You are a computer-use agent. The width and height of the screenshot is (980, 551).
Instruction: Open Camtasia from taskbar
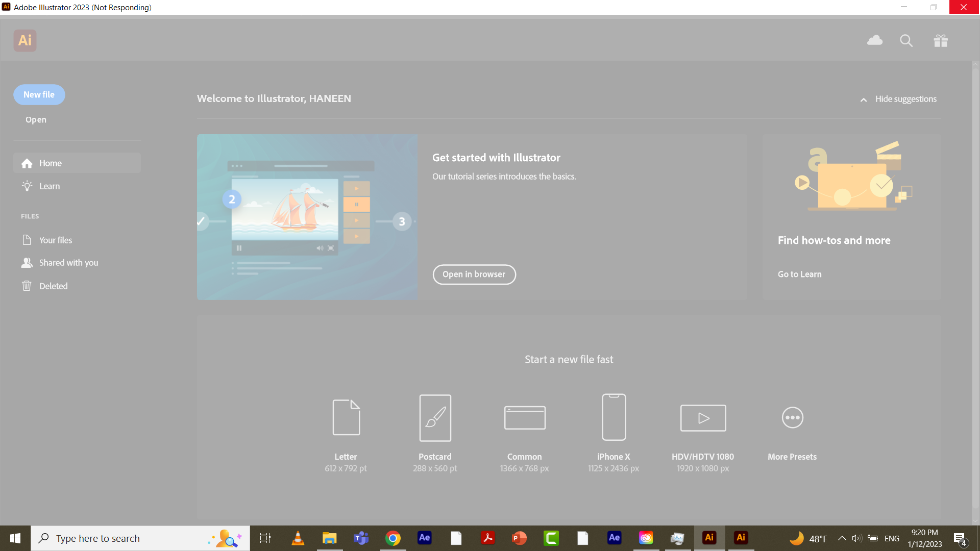551,538
